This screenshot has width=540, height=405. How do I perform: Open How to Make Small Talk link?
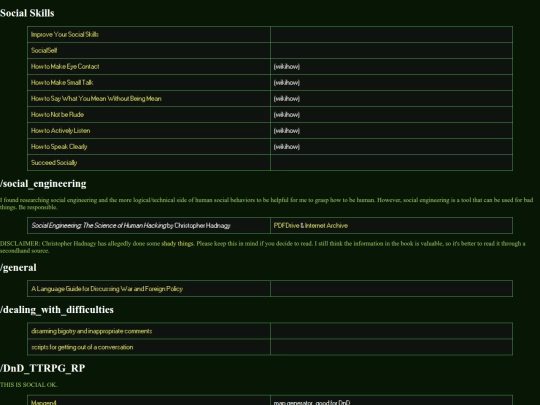point(62,82)
